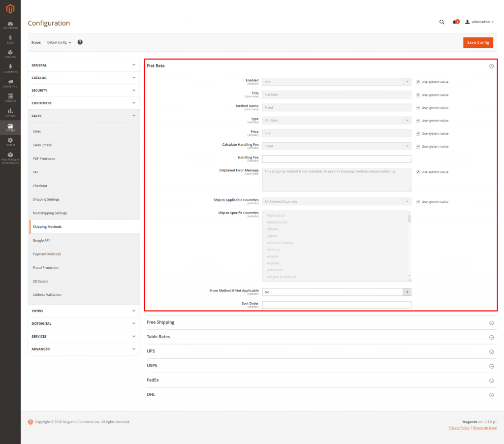Click the Handling Fee input field
This screenshot has width=504, height=444.
pos(336,159)
